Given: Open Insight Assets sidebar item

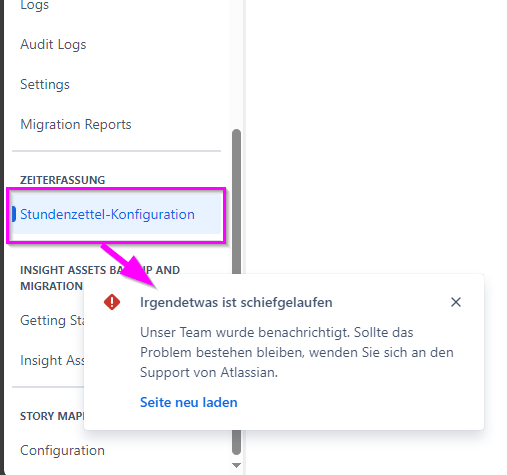Looking at the screenshot, I should pos(52,360).
